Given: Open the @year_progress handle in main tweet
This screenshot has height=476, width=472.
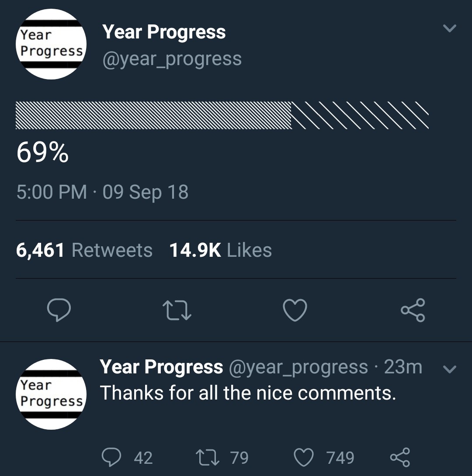Looking at the screenshot, I should tap(172, 59).
